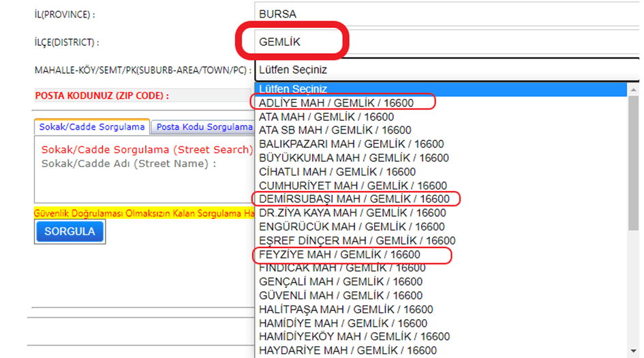Choose BÜYÜKKUMLA MAH from dropdown list
Screen dimensions: 644x358
click(x=354, y=158)
